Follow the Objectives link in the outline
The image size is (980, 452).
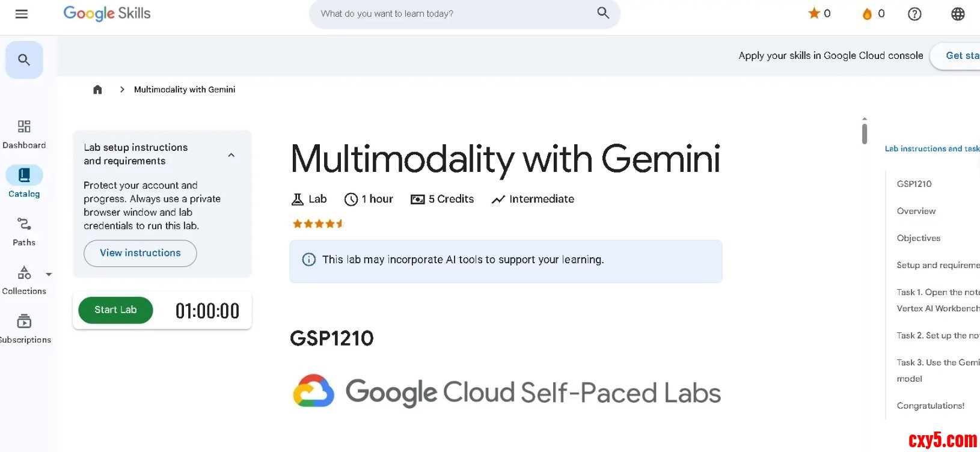pos(918,238)
